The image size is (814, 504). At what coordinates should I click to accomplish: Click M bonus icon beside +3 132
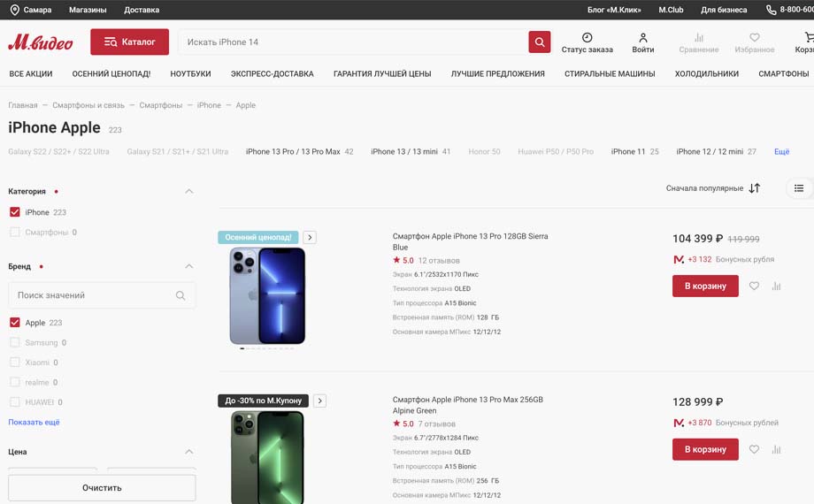[679, 259]
